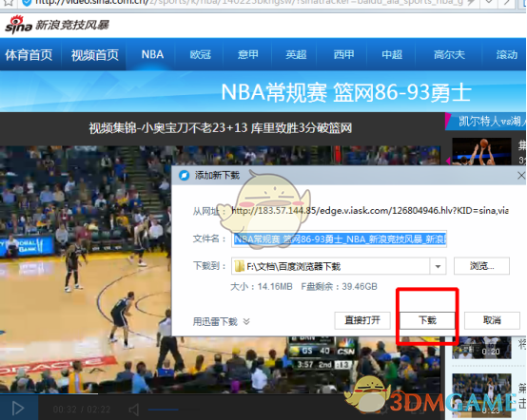Open the 意甲 nav item
527x420 pixels.
tap(248, 54)
